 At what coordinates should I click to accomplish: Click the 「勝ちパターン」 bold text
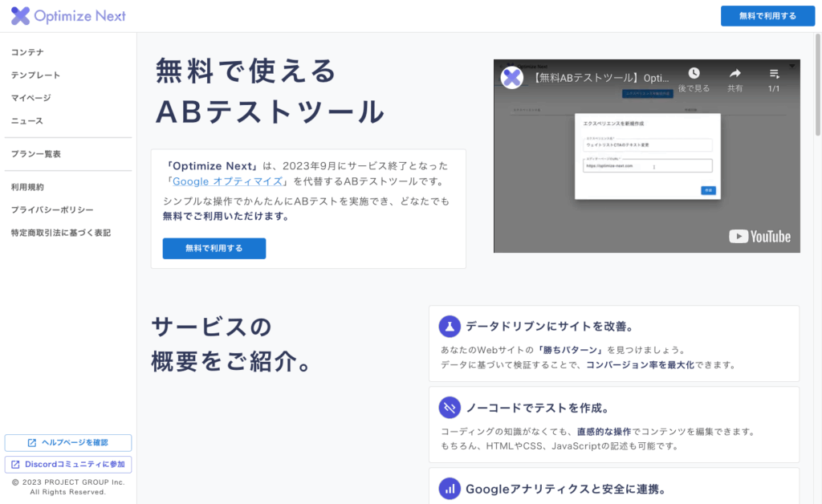(x=571, y=350)
